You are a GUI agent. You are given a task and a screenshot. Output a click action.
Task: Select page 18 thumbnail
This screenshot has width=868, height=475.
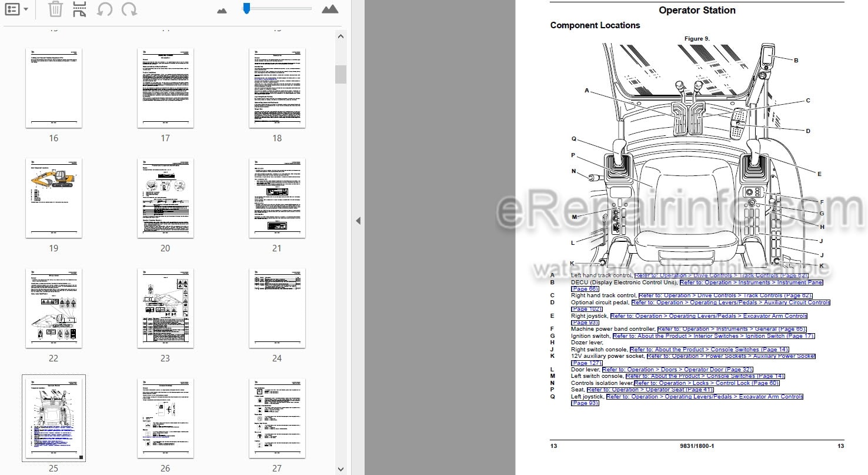pos(277,88)
